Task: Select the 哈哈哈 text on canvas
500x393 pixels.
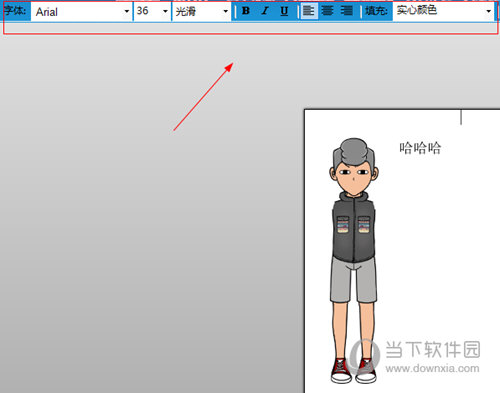Action: [x=420, y=148]
